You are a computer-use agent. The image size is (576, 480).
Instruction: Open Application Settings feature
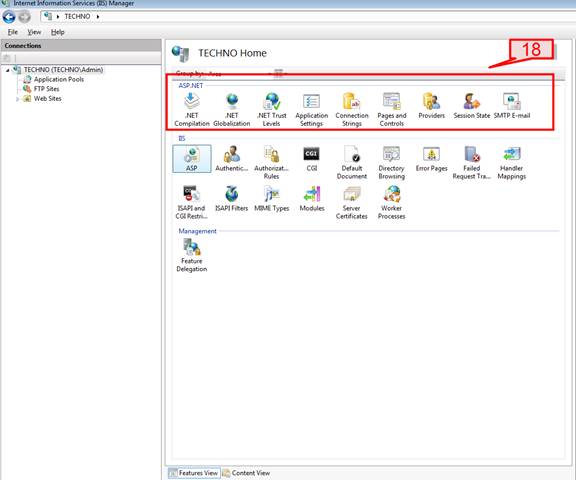tap(312, 109)
